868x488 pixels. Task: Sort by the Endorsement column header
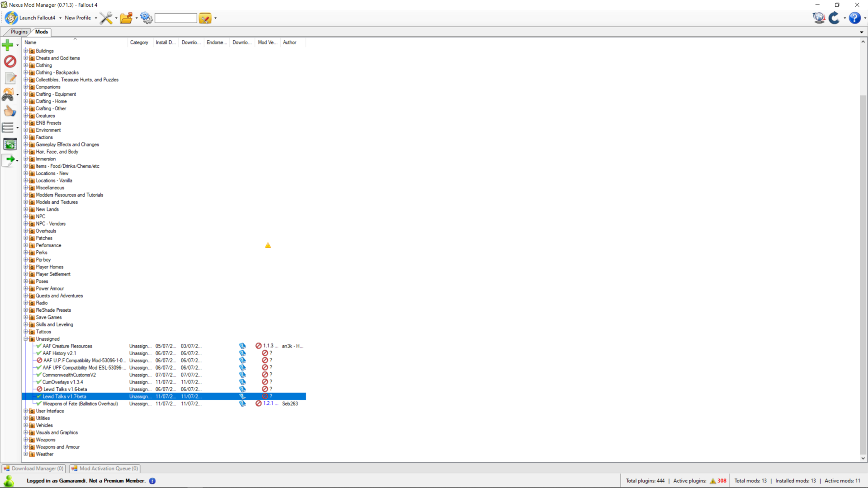pyautogui.click(x=217, y=42)
